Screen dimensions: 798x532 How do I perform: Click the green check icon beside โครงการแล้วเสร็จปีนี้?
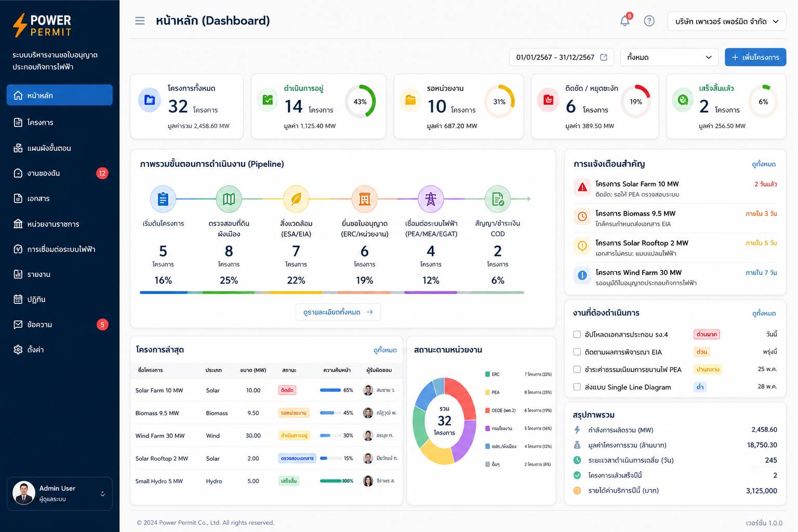click(x=577, y=475)
